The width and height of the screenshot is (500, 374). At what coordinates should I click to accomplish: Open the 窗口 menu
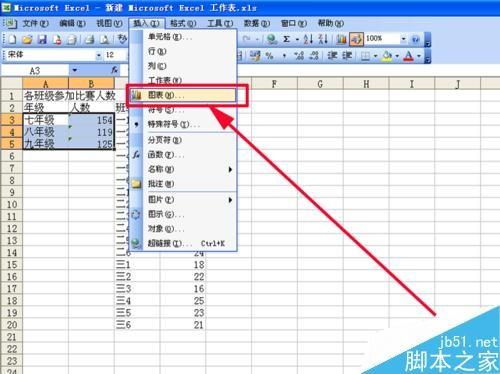(x=293, y=23)
